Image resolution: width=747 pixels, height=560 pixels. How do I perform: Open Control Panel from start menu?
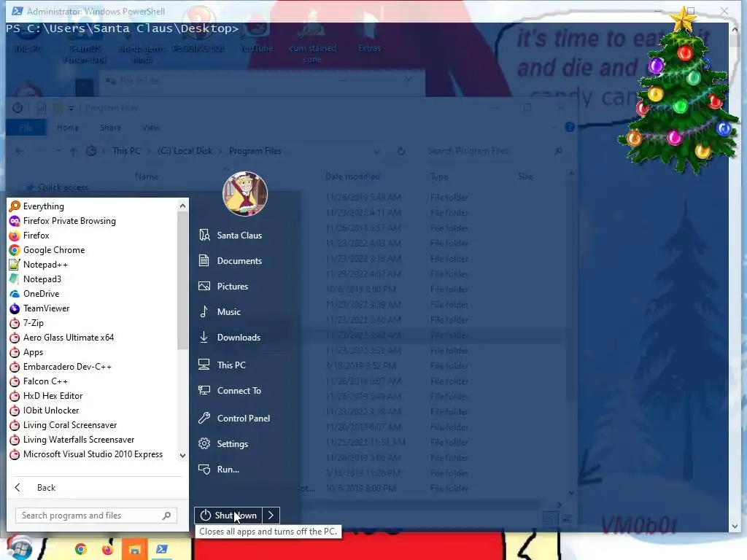(245, 418)
